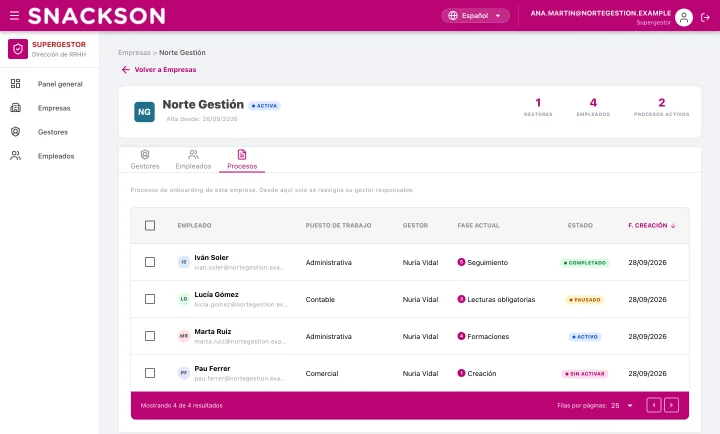The height and width of the screenshot is (434, 720).
Task: Sort by Estado column header
Action: tap(580, 225)
